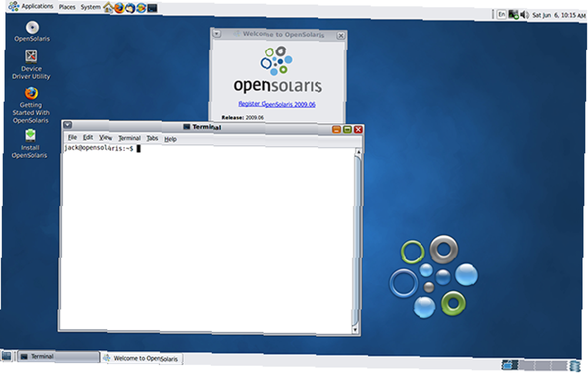
Task: Open the Terminal Edit menu
Action: coord(88,137)
